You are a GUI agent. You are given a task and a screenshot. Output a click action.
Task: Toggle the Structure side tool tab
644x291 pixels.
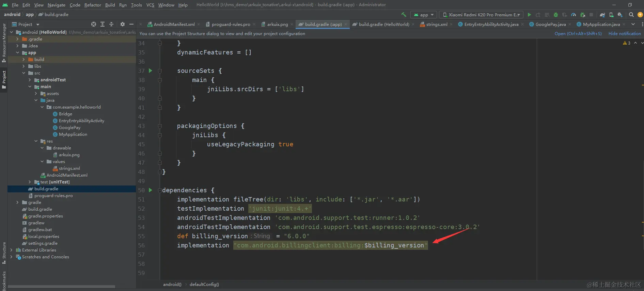(x=4, y=253)
